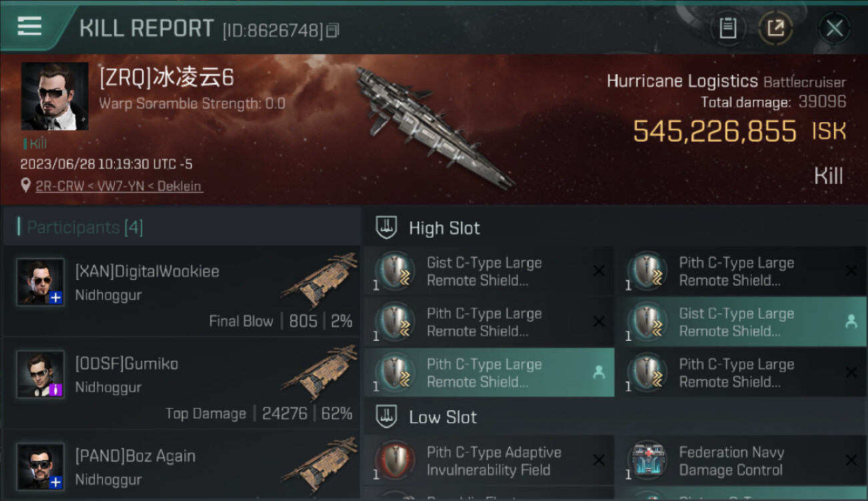Click highlighted Gist C-Type module's person icon
The image size is (868, 501).
pos(851,322)
